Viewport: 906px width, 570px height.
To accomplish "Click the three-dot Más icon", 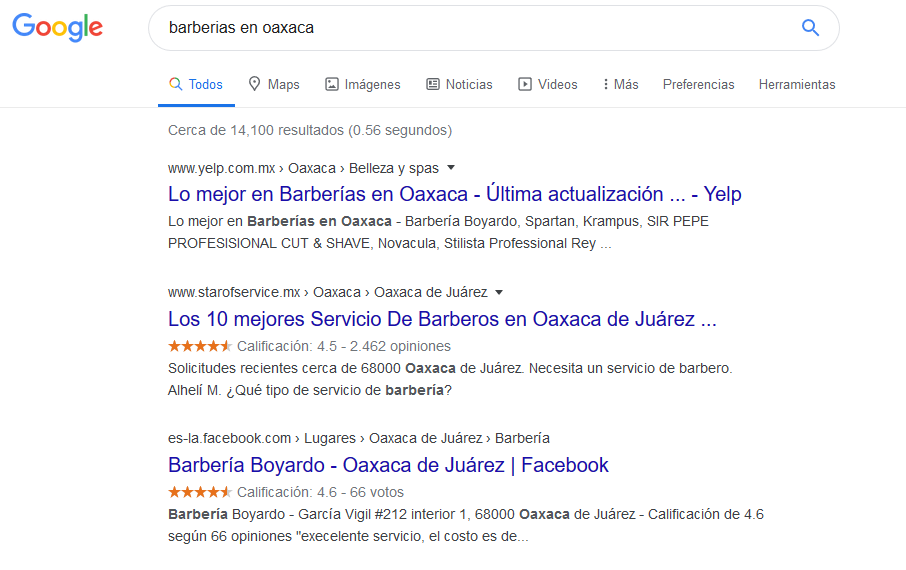I will 606,84.
